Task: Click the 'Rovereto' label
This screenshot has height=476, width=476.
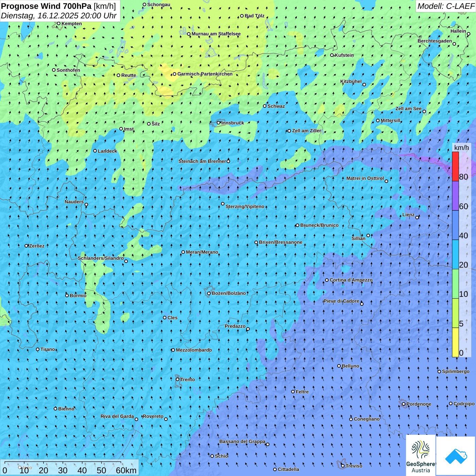Action: tap(153, 416)
